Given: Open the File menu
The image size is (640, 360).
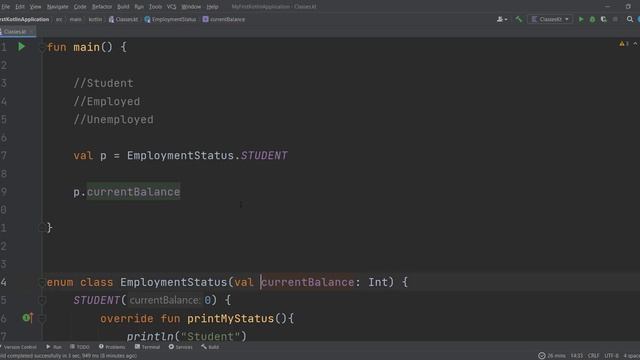Looking at the screenshot, I should click(6, 7).
